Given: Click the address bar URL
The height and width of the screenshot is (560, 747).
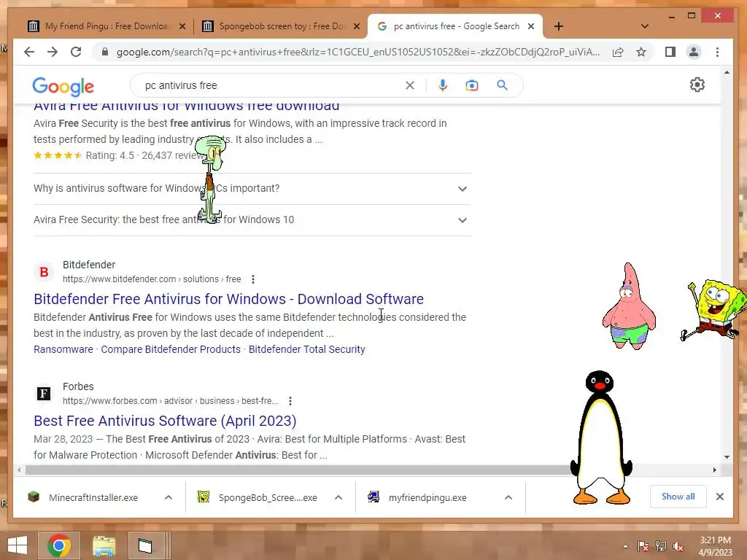Looking at the screenshot, I should click(x=357, y=52).
